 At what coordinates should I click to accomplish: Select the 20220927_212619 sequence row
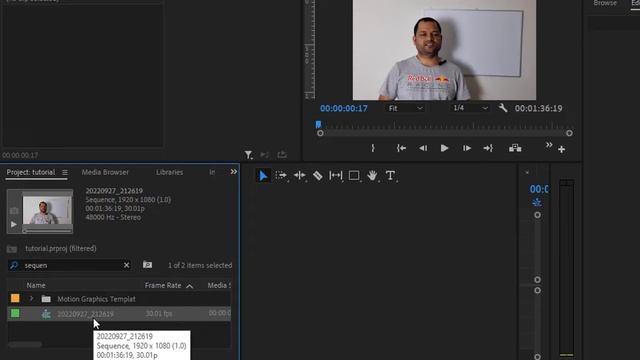point(119,313)
